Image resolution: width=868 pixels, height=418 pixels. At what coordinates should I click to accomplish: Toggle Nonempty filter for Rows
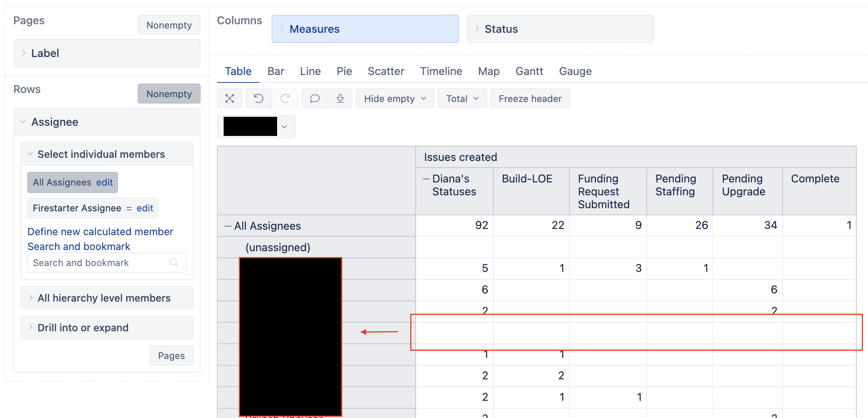(169, 94)
